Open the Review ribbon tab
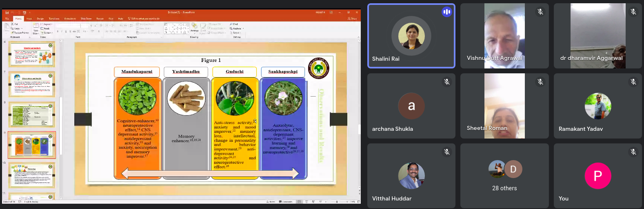 click(x=100, y=19)
